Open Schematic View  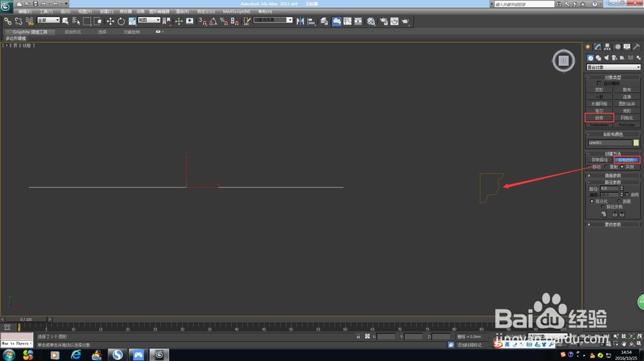pos(358,21)
